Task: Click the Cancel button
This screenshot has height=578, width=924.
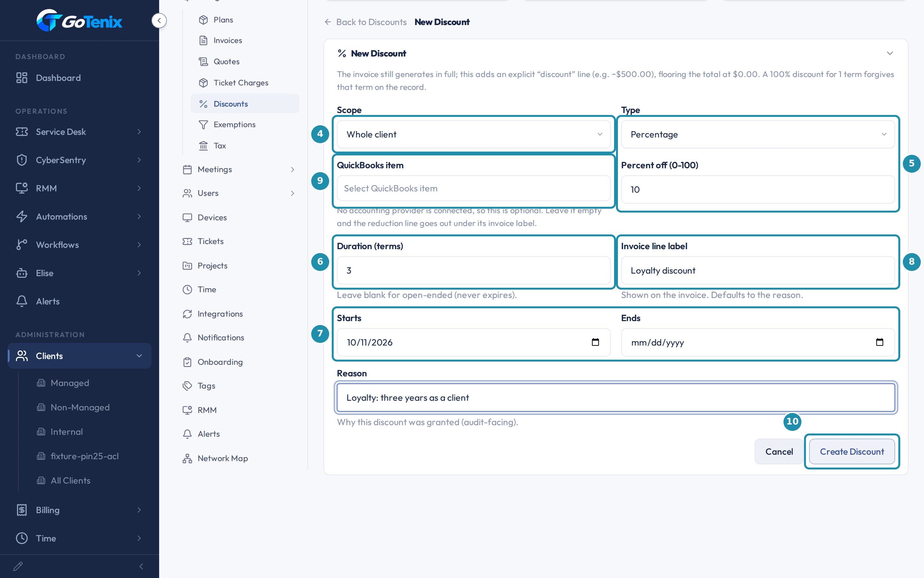Action: point(779,451)
